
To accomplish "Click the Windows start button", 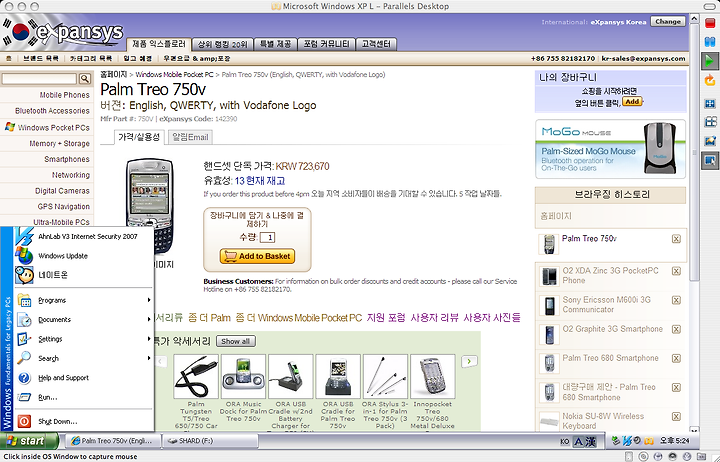I will 28,441.
